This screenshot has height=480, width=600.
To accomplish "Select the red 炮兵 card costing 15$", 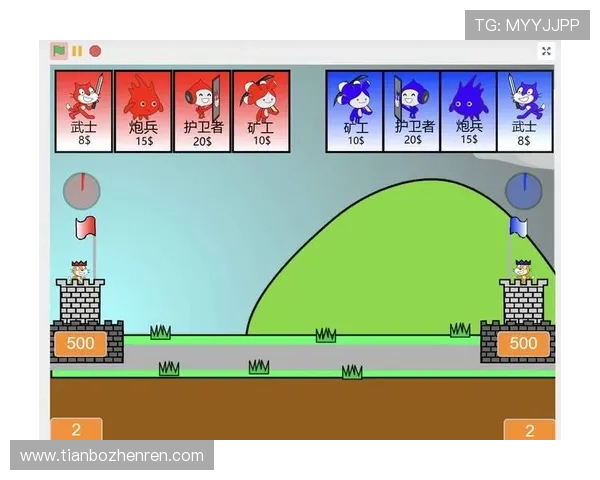I will pos(143,110).
